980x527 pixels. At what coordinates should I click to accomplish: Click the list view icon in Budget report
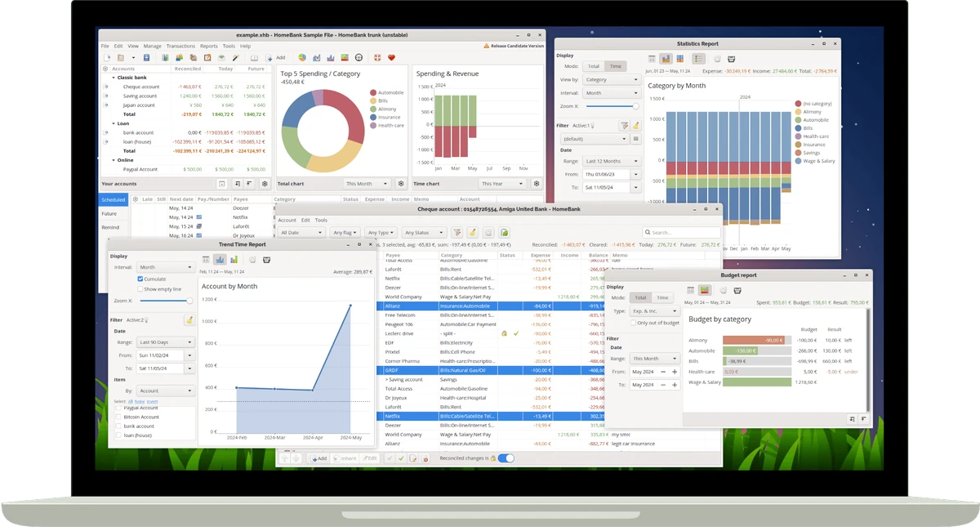(690, 290)
